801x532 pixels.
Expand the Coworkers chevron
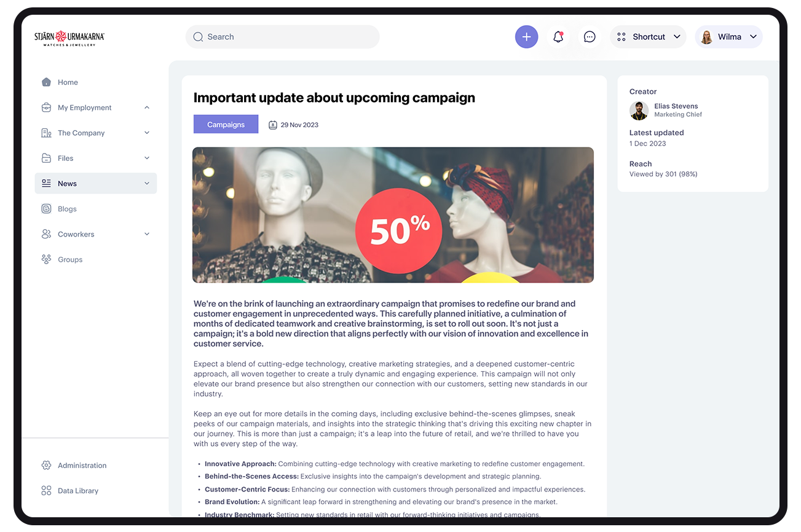coord(147,234)
